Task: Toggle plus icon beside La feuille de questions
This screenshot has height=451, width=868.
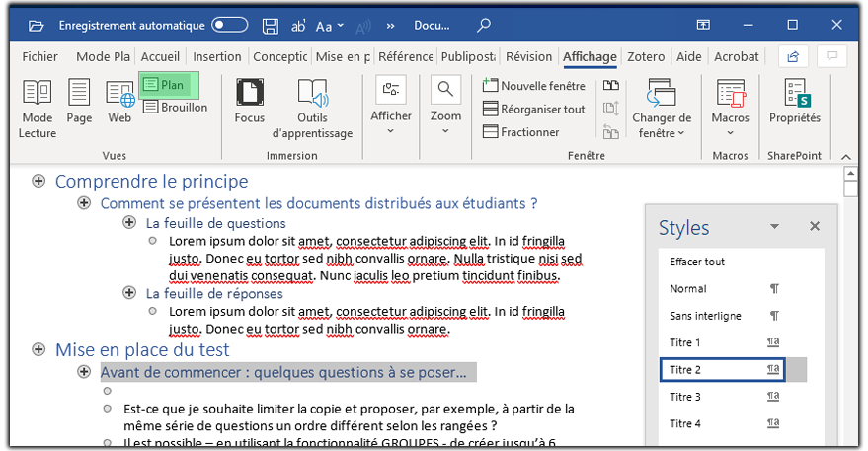Action: [x=129, y=222]
